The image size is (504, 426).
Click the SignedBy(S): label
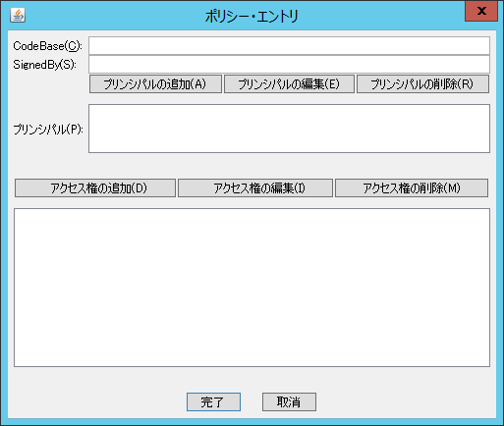click(45, 65)
